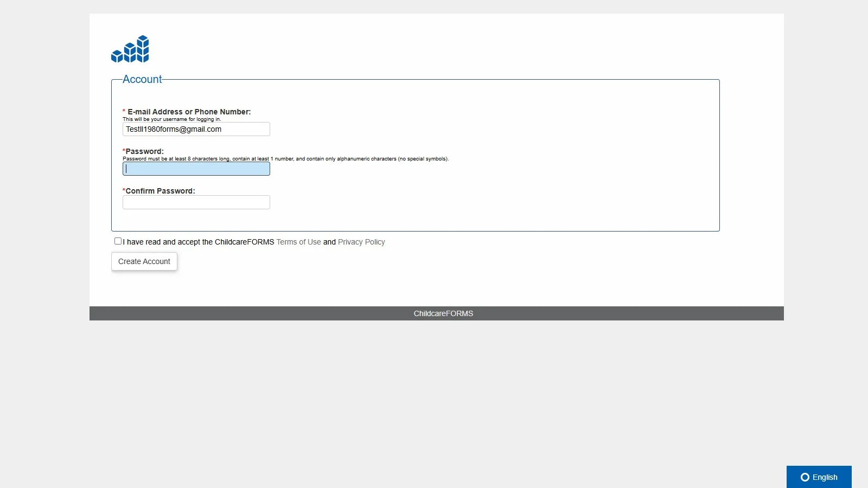Open the English language selector
This screenshot has height=488, width=868.
pyautogui.click(x=819, y=477)
